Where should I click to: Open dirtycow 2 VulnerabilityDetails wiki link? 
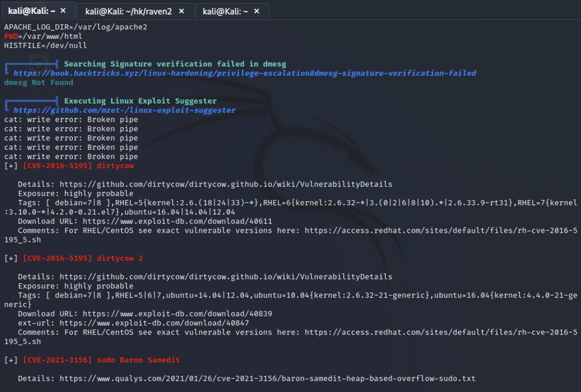click(x=225, y=277)
